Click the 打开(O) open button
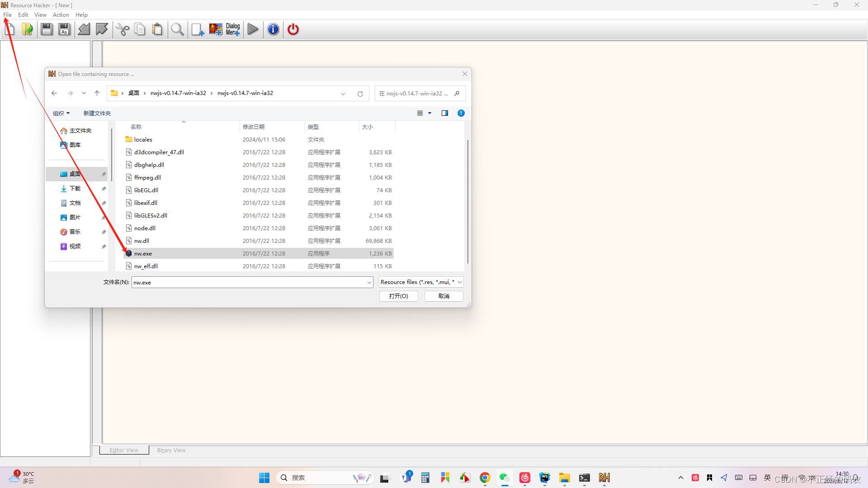 pos(398,296)
